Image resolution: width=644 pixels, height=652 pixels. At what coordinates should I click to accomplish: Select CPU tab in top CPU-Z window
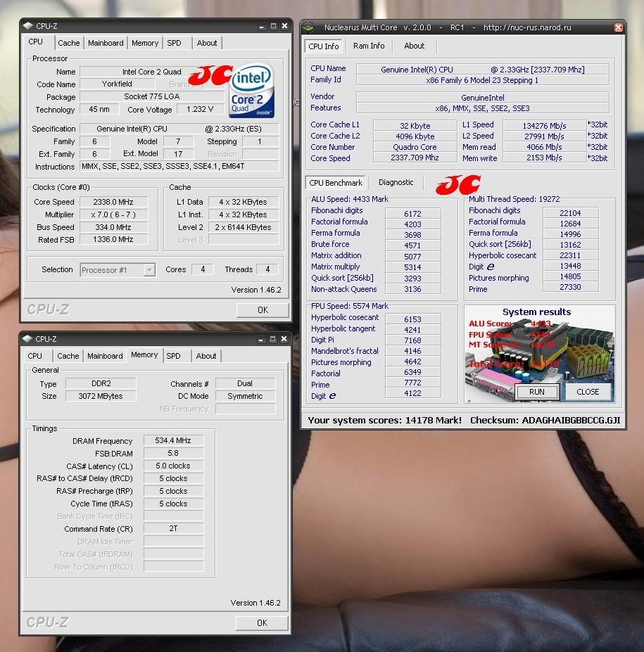(x=36, y=42)
